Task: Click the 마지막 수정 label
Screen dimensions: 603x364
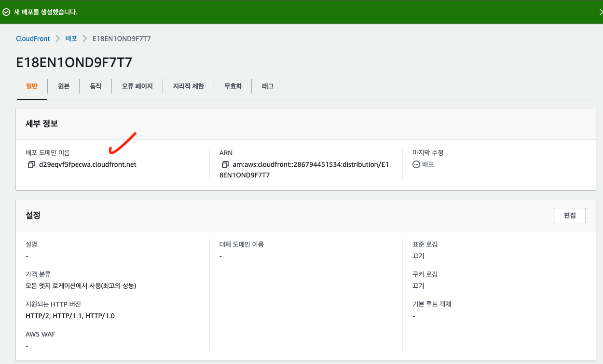Action: click(x=428, y=153)
